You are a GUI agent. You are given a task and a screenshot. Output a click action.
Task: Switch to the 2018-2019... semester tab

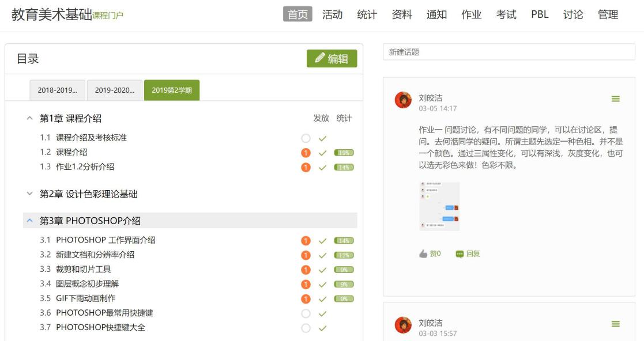click(x=57, y=90)
